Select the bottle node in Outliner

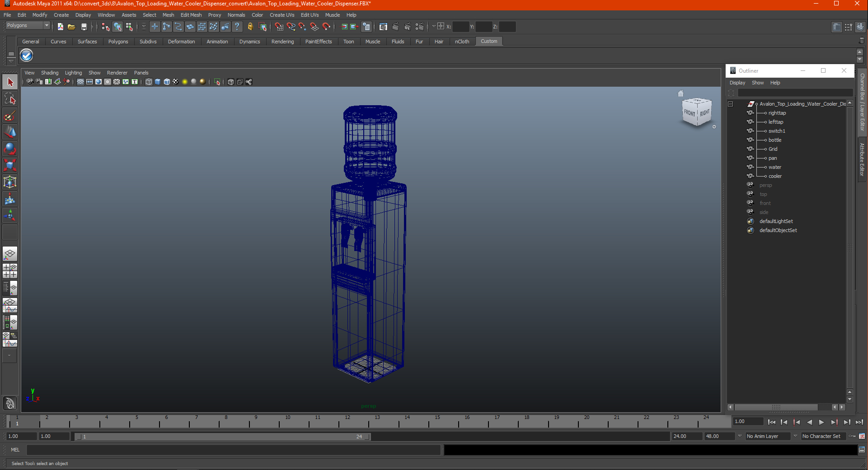point(774,140)
